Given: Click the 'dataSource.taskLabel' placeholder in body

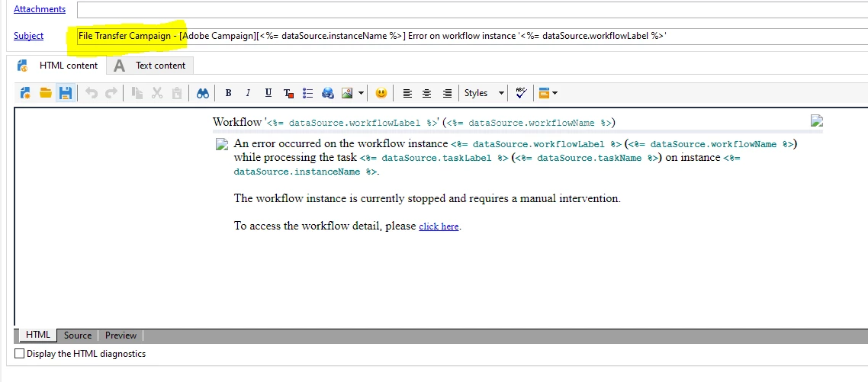Looking at the screenshot, I should [433, 158].
